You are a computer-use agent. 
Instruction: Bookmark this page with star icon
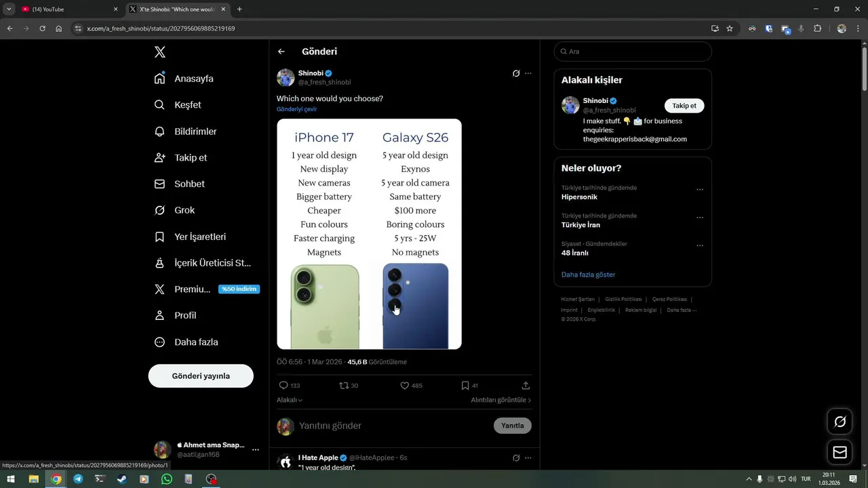click(x=730, y=28)
